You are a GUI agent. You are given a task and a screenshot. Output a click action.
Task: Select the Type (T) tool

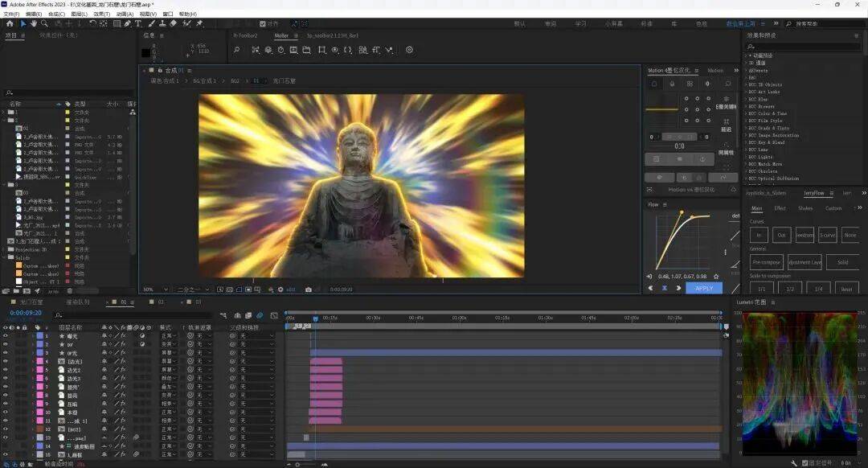point(138,23)
